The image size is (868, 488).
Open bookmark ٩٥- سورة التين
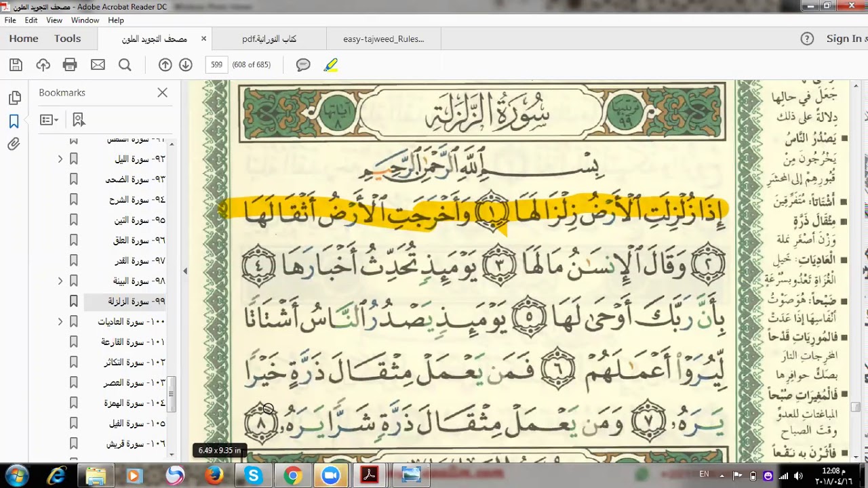click(140, 220)
